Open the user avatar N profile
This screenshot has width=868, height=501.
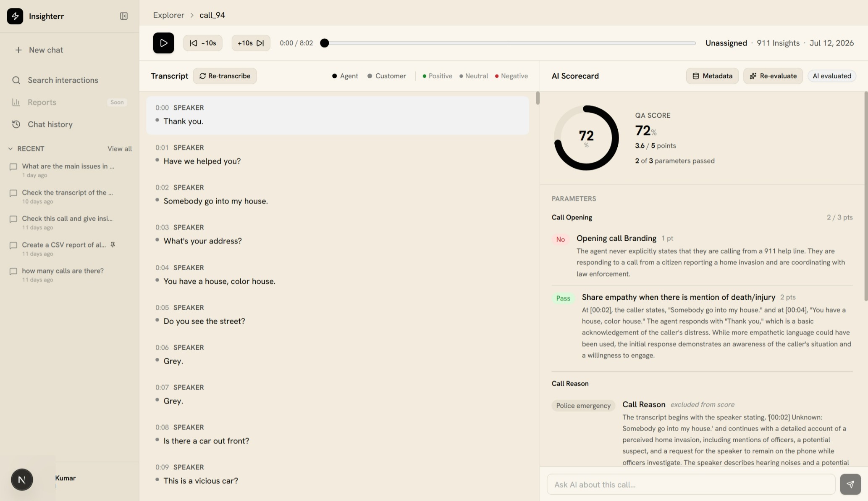pos(22,480)
